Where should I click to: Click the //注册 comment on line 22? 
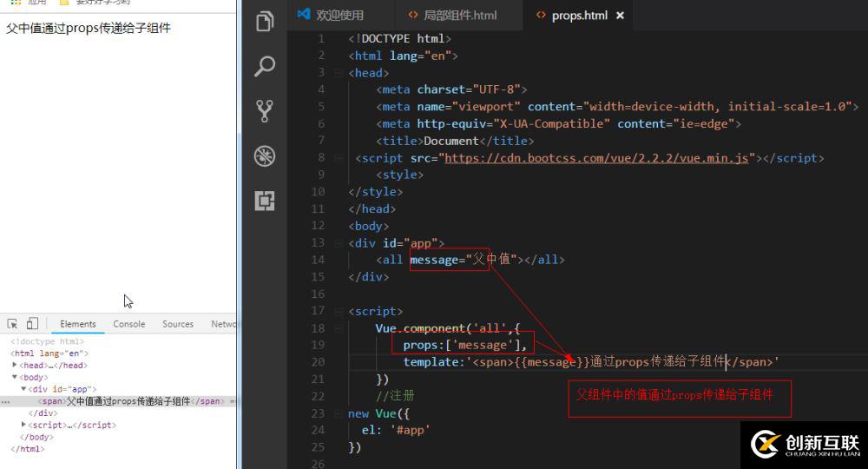pyautogui.click(x=395, y=396)
